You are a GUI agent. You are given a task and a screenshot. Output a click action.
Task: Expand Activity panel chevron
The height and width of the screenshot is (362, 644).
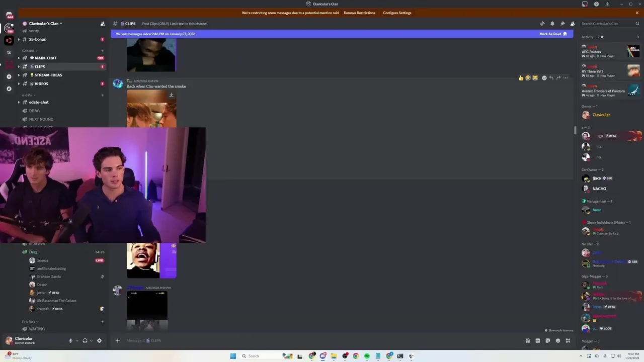(638, 37)
